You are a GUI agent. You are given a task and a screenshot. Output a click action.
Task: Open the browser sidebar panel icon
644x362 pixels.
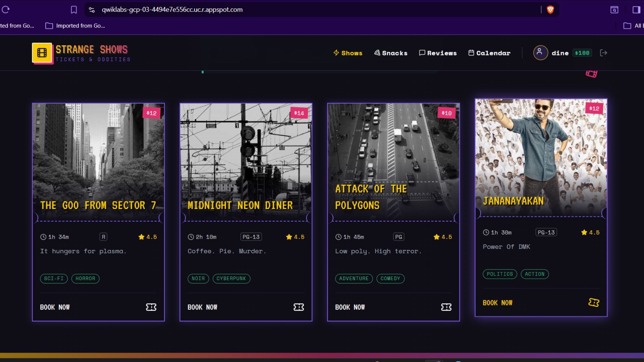pos(636,10)
